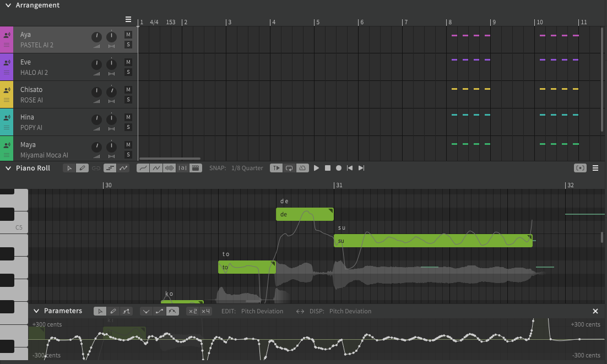Open the Arrangement track list hamburger menu
Viewport: 607px width, 364px height.
point(128,19)
